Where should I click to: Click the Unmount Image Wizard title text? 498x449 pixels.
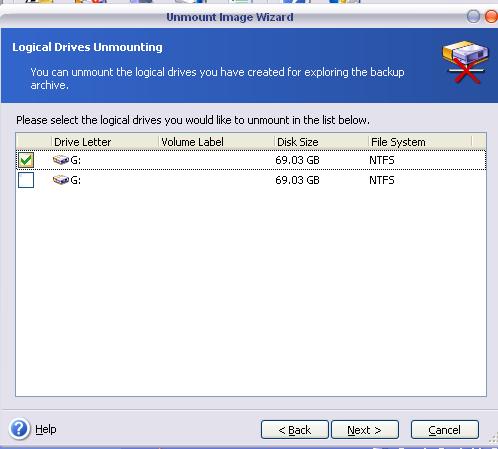pyautogui.click(x=230, y=17)
